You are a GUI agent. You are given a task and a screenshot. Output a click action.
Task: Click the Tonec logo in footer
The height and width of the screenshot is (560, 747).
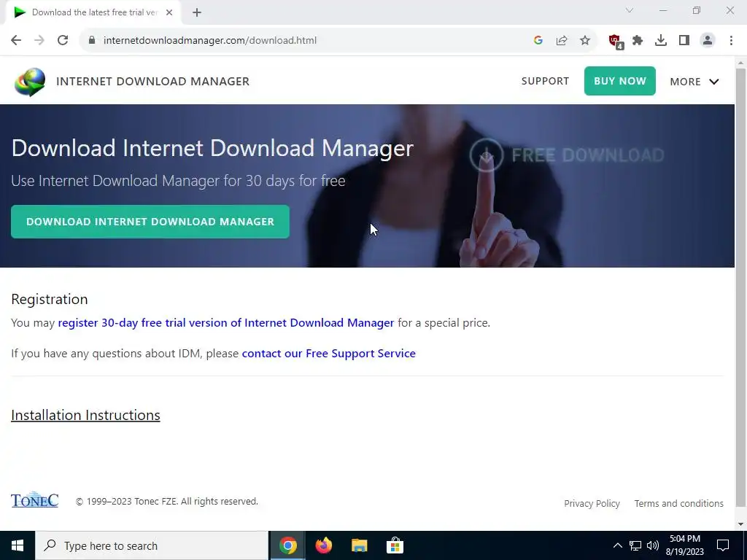(x=34, y=499)
